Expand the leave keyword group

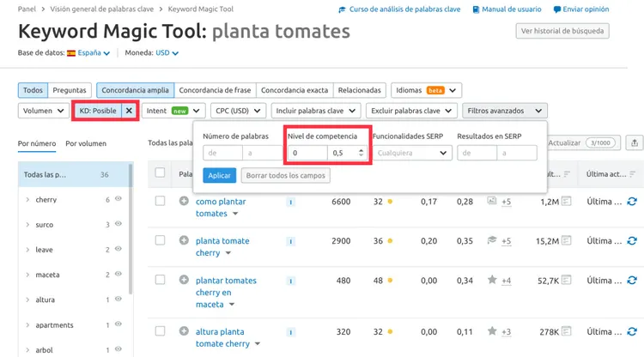point(28,250)
